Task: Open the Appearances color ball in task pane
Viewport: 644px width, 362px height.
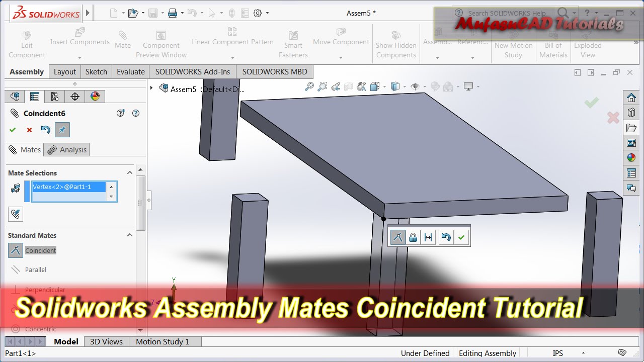Action: (631, 158)
